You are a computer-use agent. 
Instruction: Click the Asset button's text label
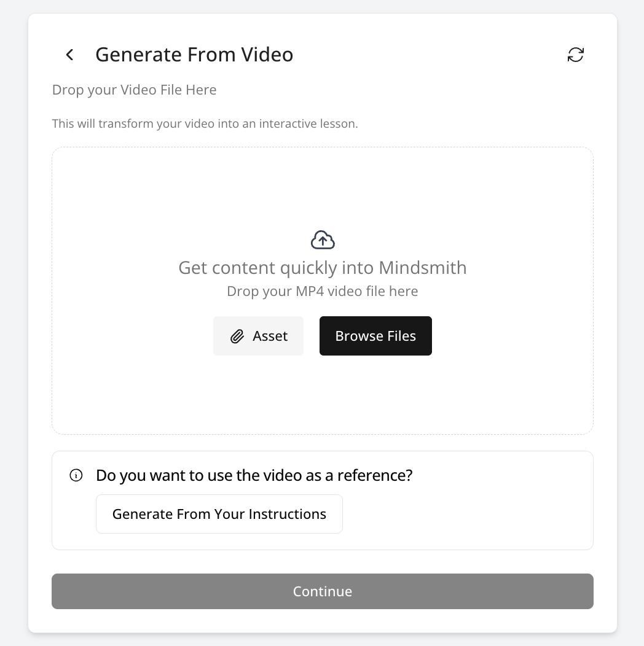click(x=270, y=336)
